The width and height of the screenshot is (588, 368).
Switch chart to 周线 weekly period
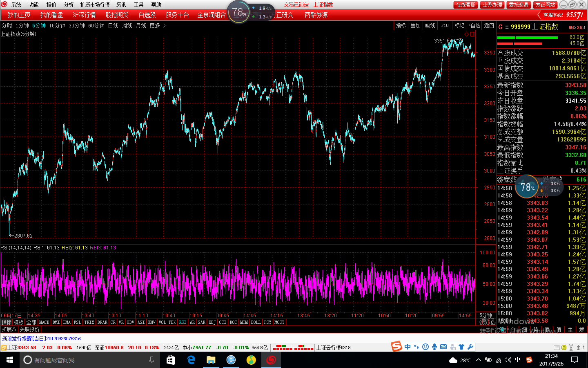click(127, 25)
